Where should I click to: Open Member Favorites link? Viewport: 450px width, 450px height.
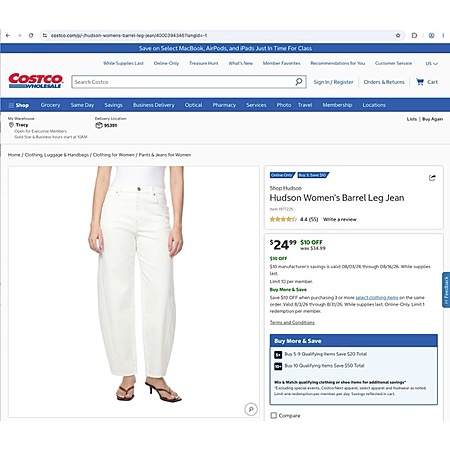tap(281, 63)
